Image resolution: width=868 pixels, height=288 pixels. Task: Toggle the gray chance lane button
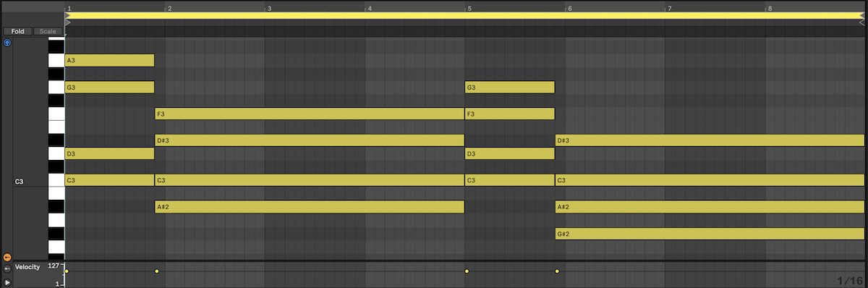coord(7,268)
